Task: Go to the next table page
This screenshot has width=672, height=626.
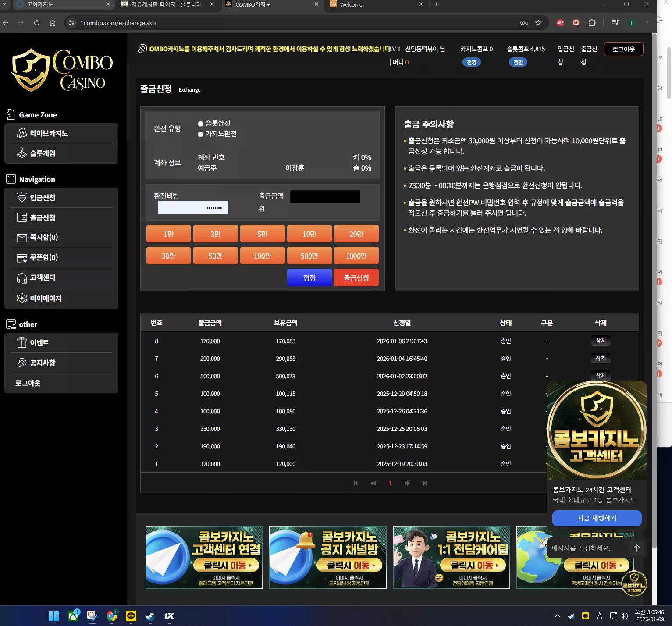Action: pyautogui.click(x=407, y=483)
